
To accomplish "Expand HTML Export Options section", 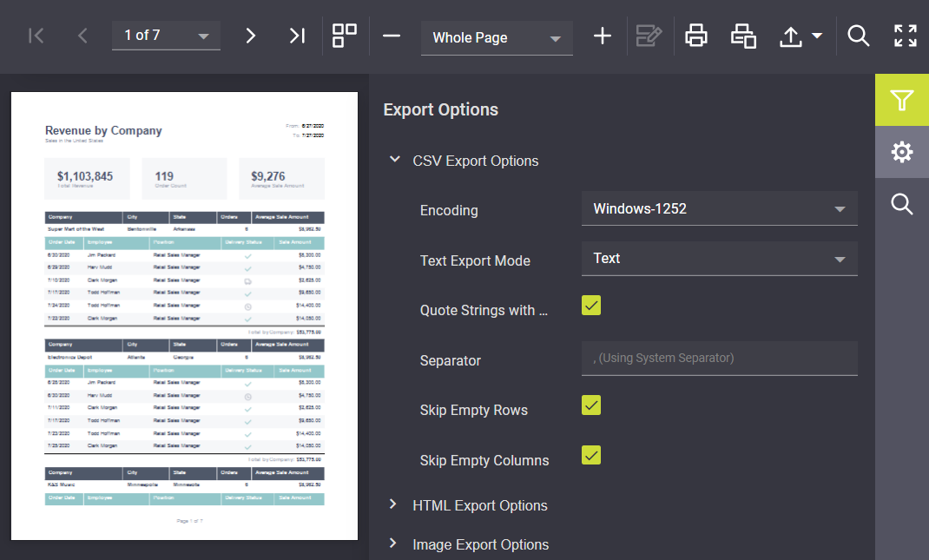I will coord(392,504).
